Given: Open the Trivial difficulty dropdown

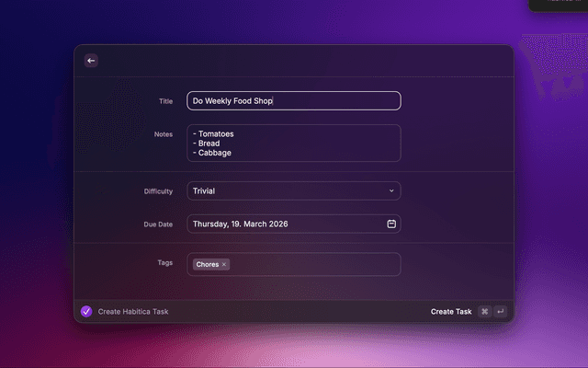Looking at the screenshot, I should click(x=285, y=191).
